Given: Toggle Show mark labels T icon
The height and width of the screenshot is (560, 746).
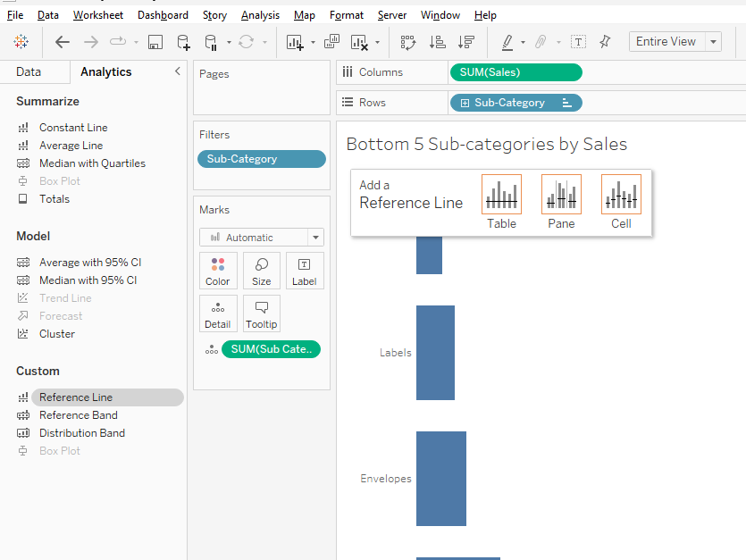Looking at the screenshot, I should pos(578,42).
